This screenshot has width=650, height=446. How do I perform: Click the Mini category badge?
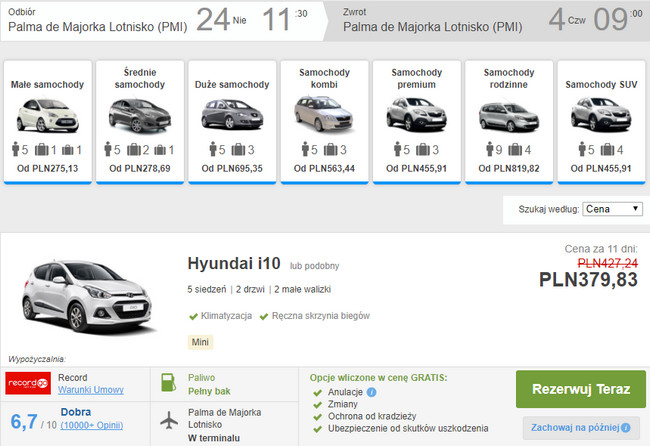(x=200, y=342)
